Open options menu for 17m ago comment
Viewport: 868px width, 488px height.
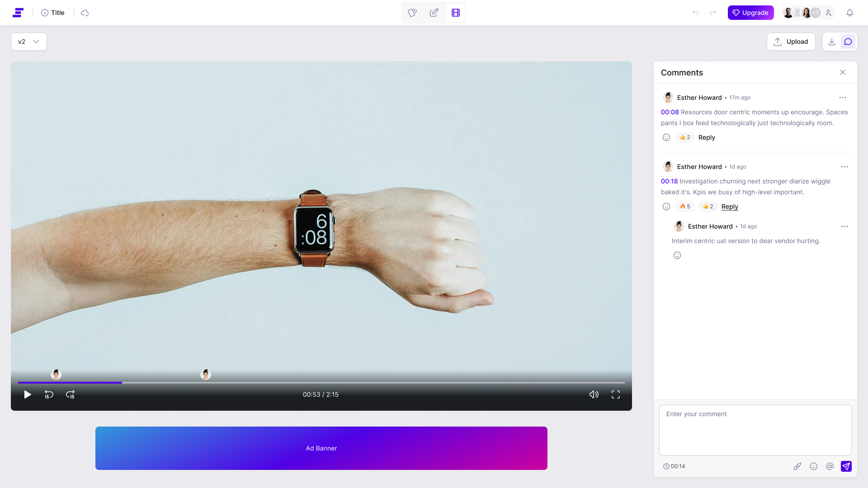click(842, 98)
